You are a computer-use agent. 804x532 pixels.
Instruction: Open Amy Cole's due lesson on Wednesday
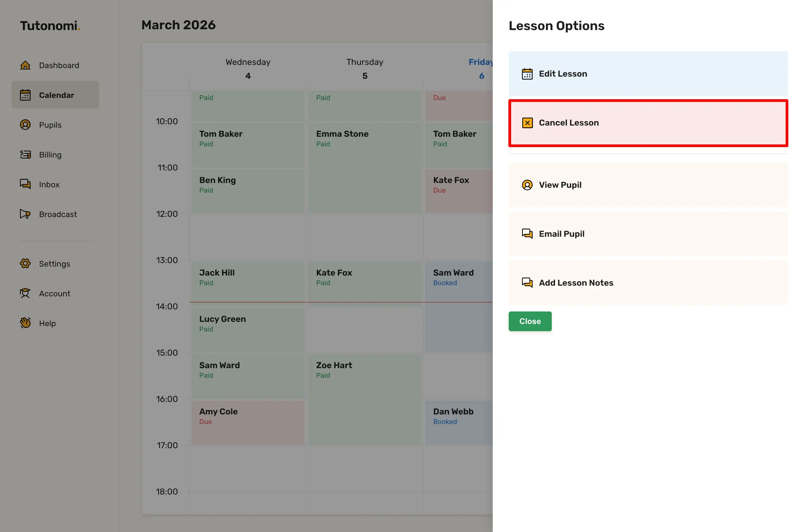pos(248,422)
